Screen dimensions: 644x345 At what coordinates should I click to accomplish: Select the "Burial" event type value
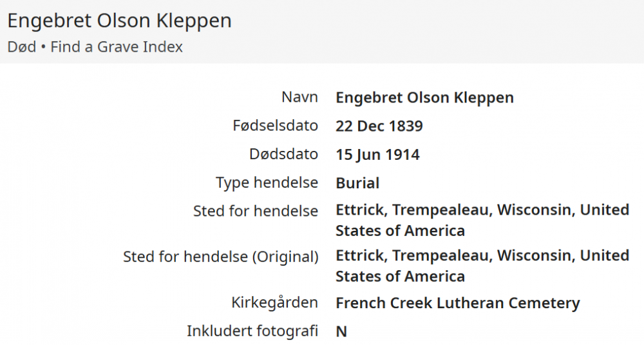coord(357,183)
